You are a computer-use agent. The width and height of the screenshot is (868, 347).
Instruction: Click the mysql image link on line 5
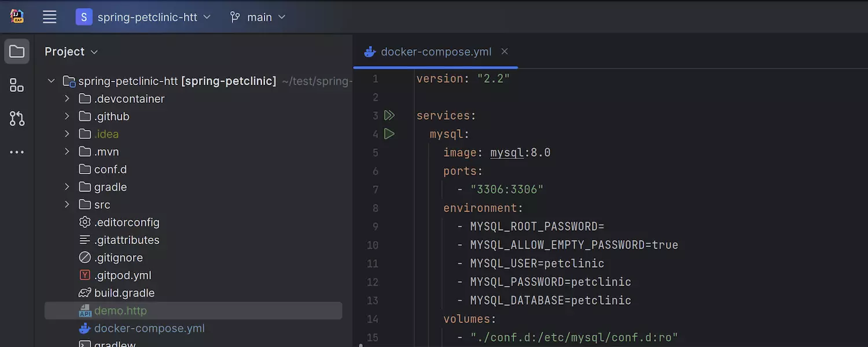tap(507, 153)
